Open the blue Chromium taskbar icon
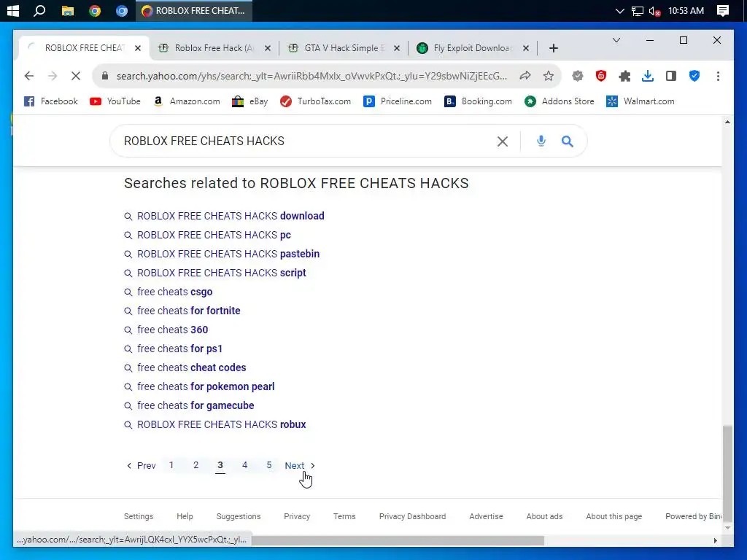Screen dimensions: 747x560 pyautogui.click(x=122, y=10)
